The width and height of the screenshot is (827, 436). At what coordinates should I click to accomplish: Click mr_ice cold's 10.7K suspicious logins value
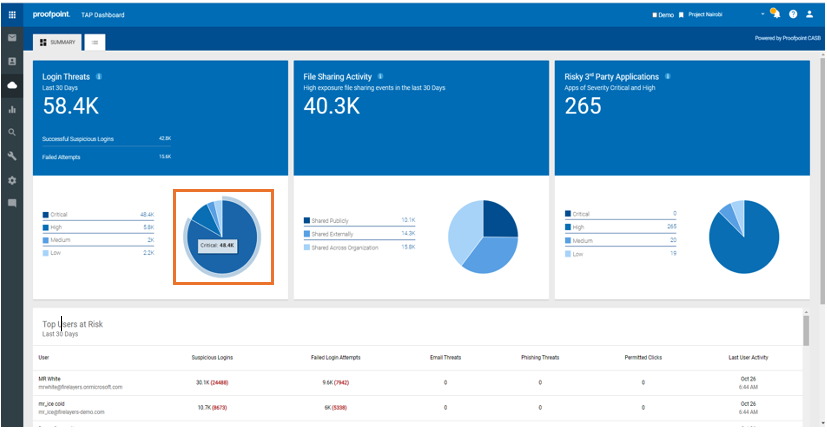(212, 408)
